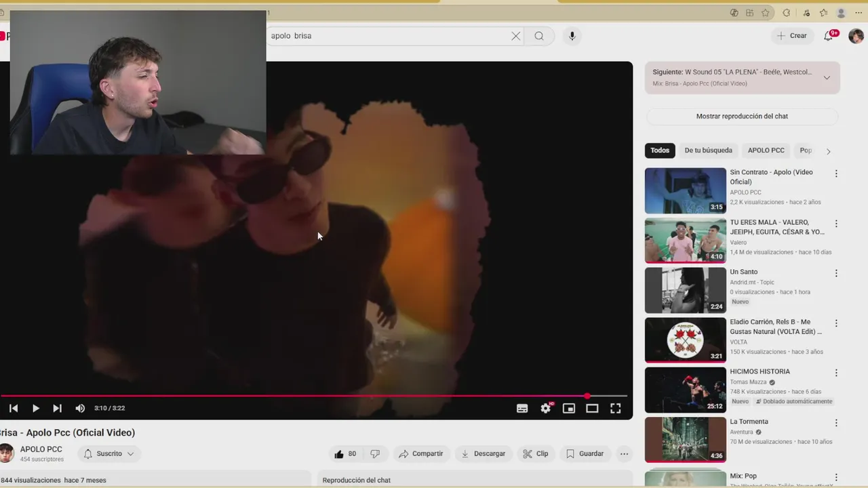Open APOLO PCC channel avatar
The height and width of the screenshot is (488, 868).
coord(6,453)
